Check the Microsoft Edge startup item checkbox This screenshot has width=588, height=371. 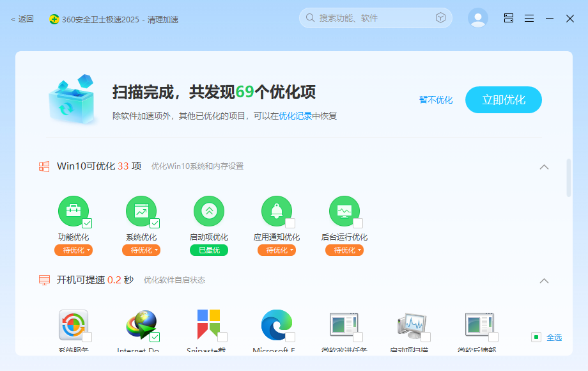pos(290,338)
